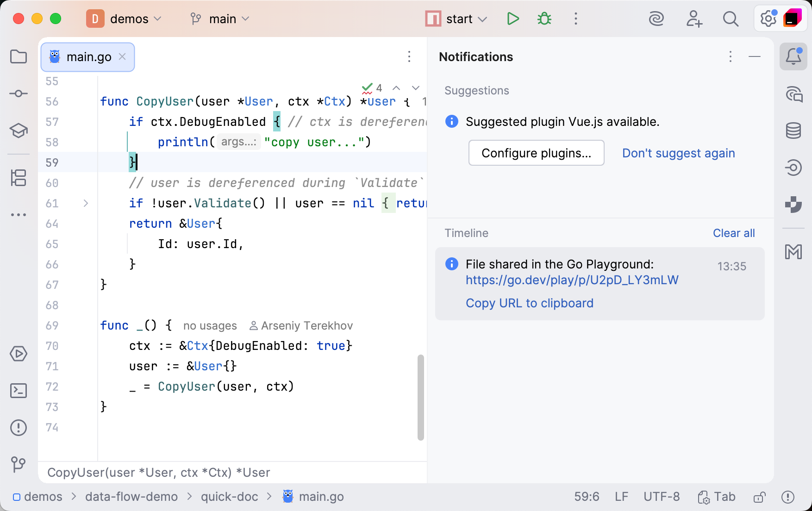812x511 pixels.
Task: Clear all timeline notifications
Action: [x=734, y=233]
